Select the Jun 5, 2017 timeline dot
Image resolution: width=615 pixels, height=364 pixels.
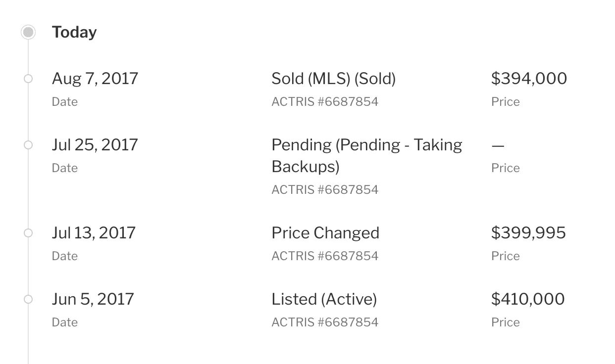point(28,299)
